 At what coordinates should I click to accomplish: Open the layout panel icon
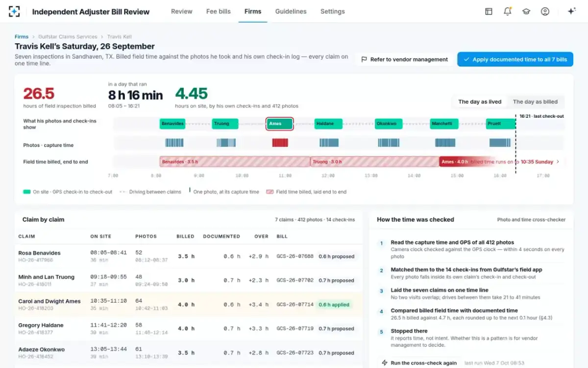pyautogui.click(x=489, y=11)
